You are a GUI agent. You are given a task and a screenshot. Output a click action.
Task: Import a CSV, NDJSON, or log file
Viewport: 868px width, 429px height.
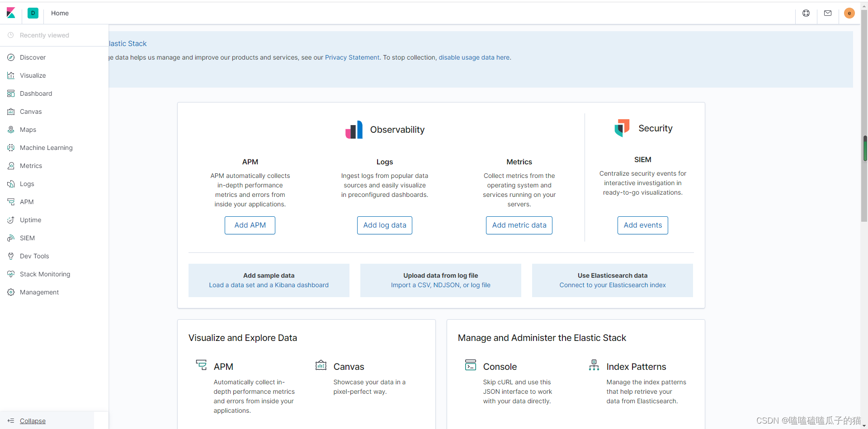(441, 285)
